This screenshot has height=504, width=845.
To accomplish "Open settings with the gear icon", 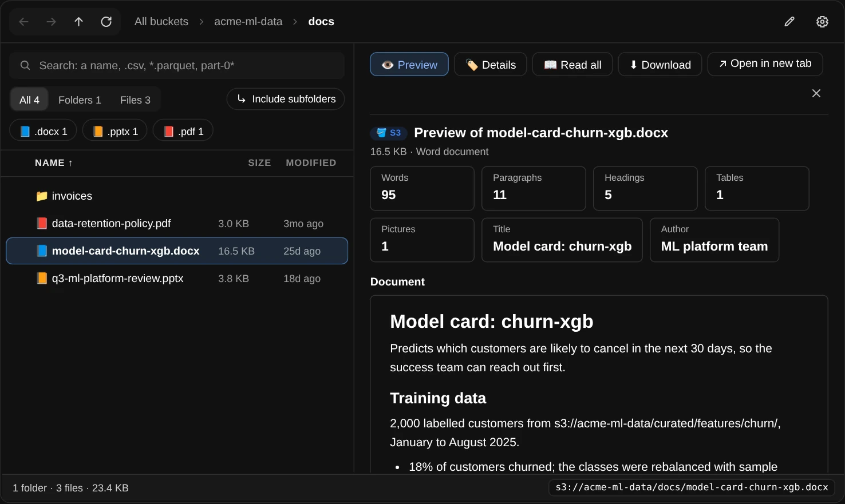I will (822, 22).
